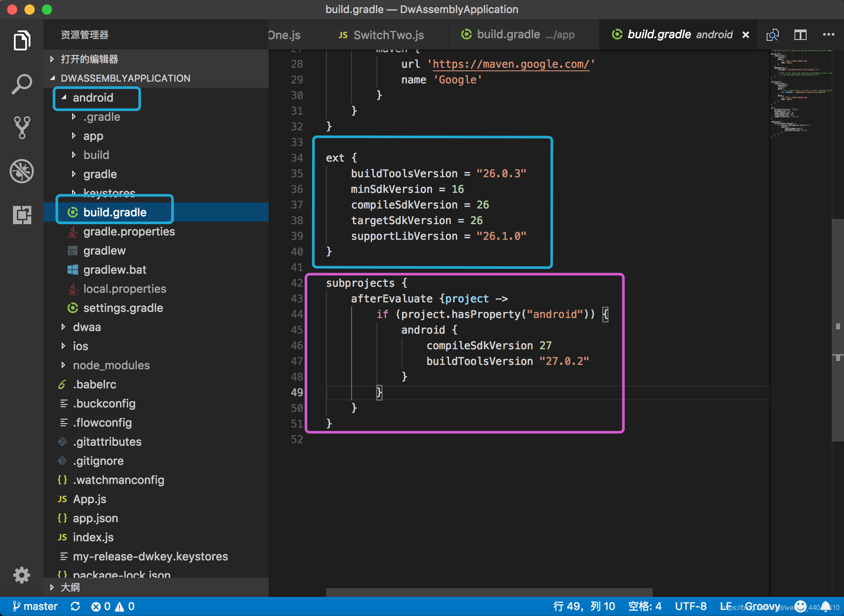Click the minimap code preview
Viewport: 844px width, 616px height.
click(801, 94)
